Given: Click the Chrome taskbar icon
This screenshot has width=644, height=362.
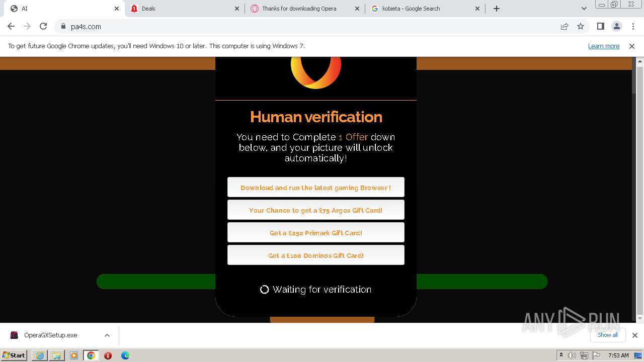Looking at the screenshot, I should click(x=91, y=355).
